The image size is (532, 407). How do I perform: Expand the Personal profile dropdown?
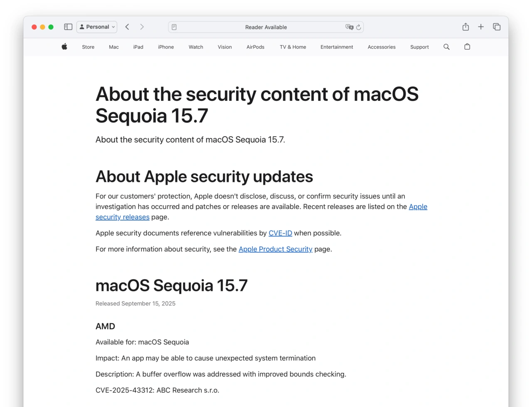coord(96,27)
